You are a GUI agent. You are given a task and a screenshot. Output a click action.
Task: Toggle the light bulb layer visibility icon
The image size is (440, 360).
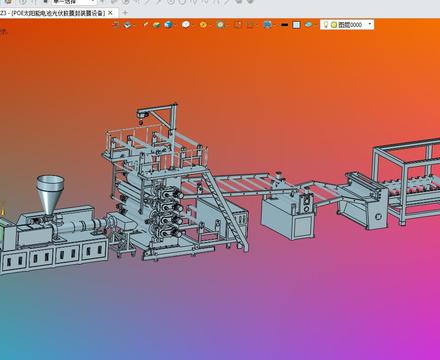tap(326, 25)
